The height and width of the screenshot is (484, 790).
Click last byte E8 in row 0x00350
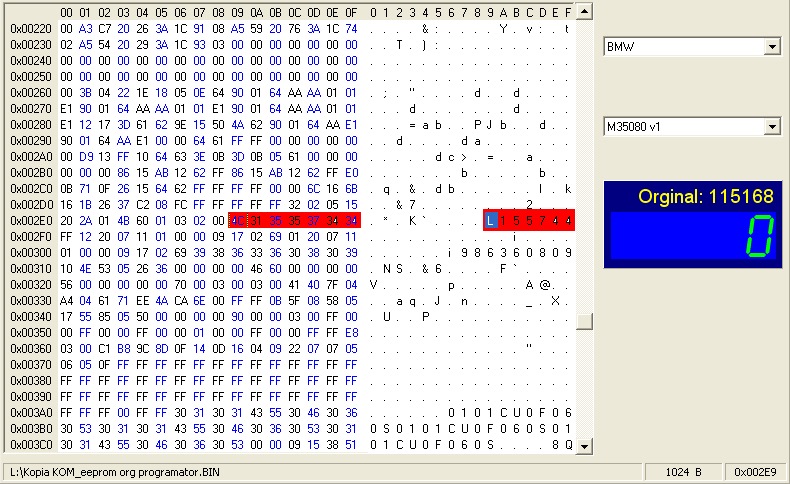click(x=351, y=333)
